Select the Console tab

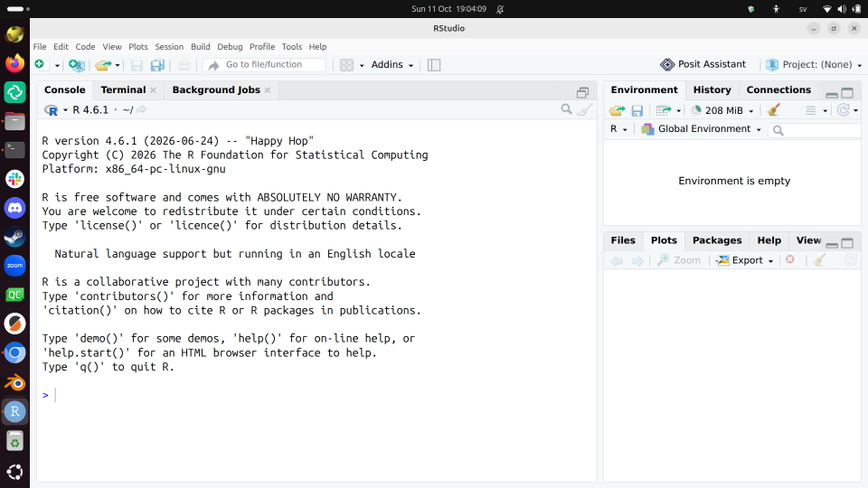65,89
